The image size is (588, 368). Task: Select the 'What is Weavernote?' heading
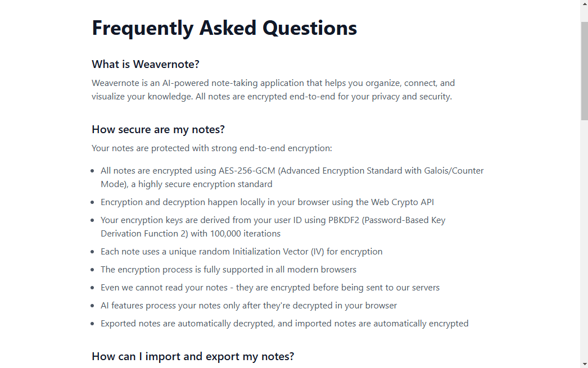point(145,64)
